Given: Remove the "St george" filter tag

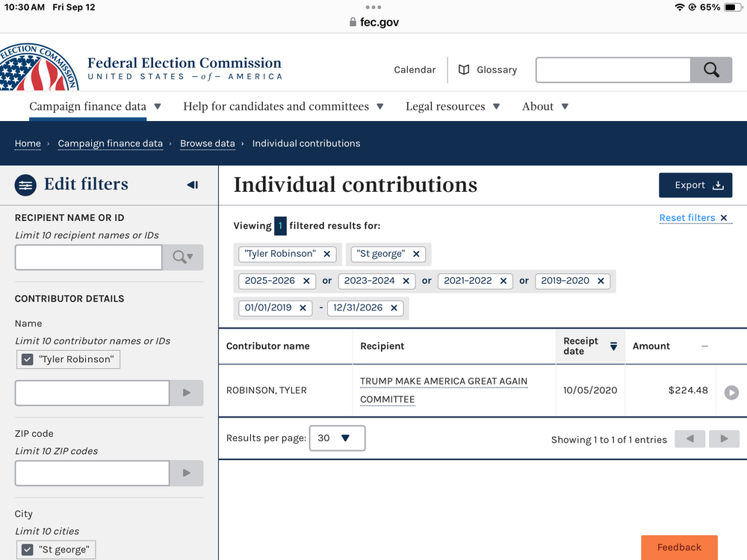Looking at the screenshot, I should pyautogui.click(x=416, y=254).
